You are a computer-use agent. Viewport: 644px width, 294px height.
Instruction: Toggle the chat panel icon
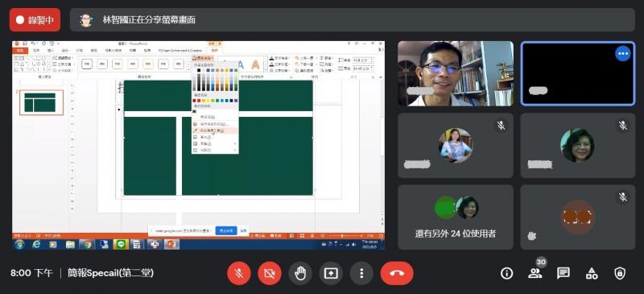coord(563,273)
